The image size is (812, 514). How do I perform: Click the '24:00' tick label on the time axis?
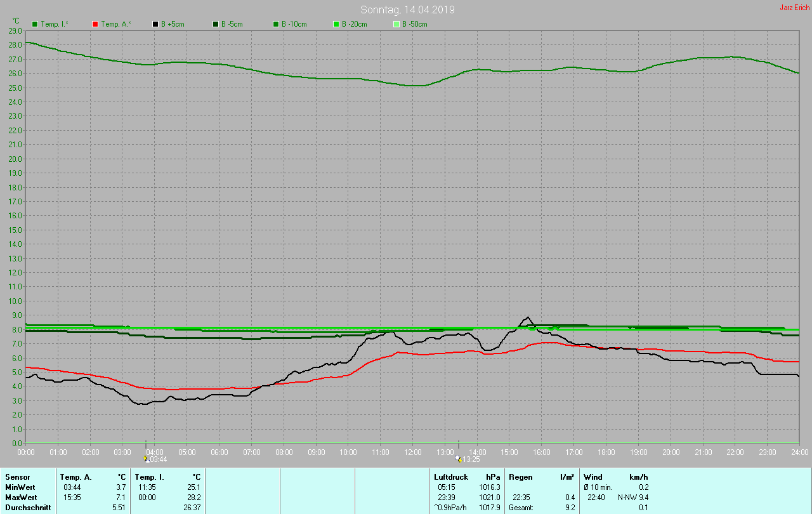click(799, 452)
